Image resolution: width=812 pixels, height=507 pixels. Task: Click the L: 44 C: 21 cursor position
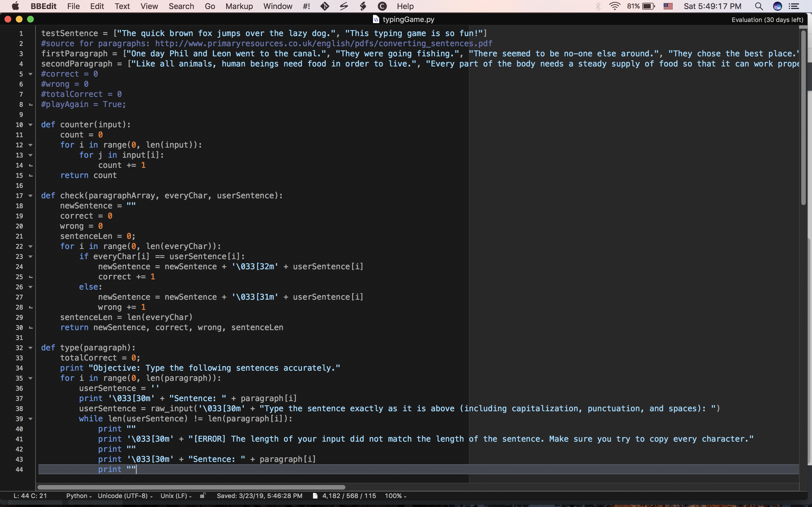click(x=30, y=496)
